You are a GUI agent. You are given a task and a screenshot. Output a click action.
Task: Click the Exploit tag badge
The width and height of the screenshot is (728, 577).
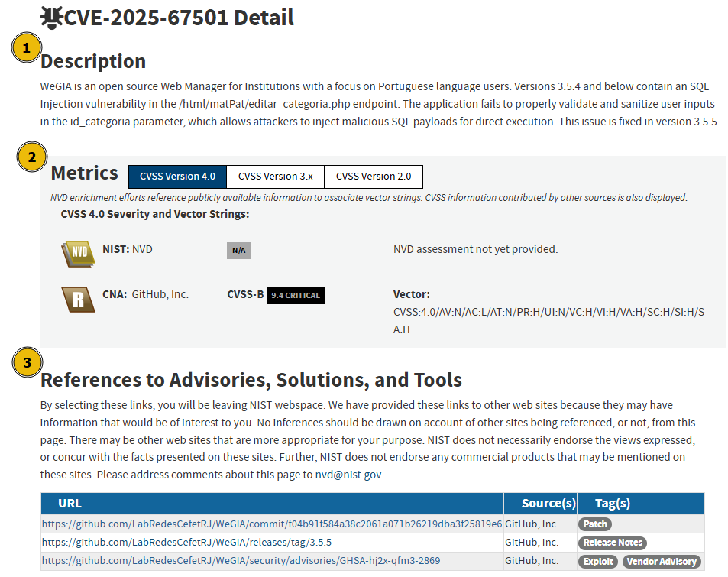click(598, 560)
